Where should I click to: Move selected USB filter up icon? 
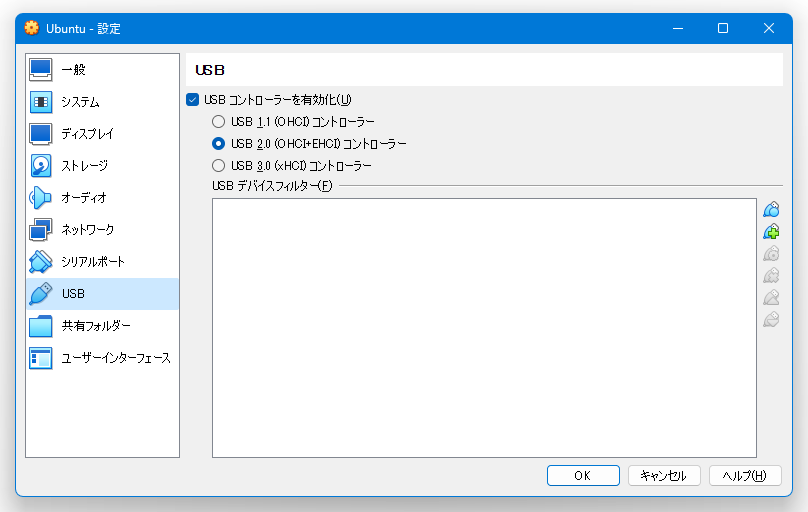[771, 298]
